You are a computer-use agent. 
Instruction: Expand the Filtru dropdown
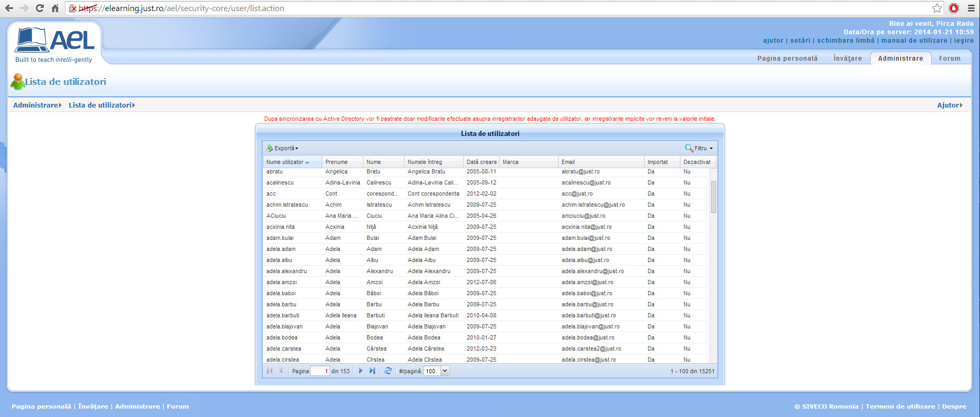click(x=699, y=148)
